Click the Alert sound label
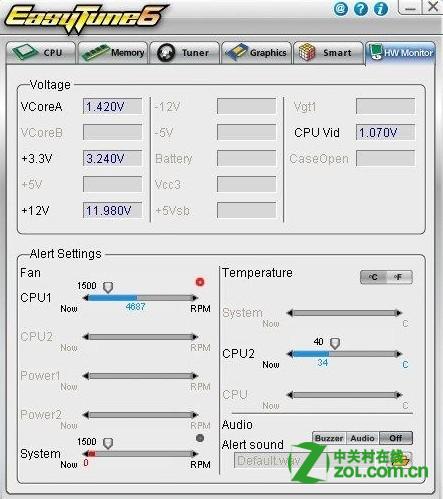The height and width of the screenshot is (499, 443). [253, 445]
